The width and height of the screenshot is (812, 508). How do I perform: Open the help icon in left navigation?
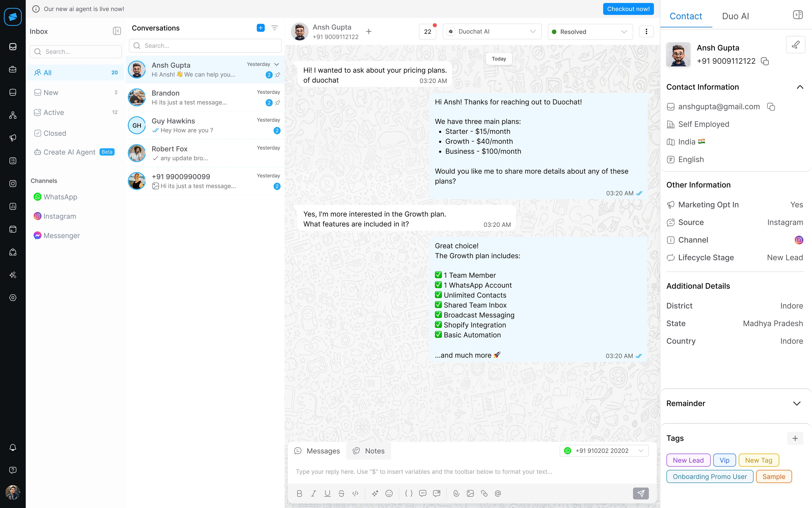(x=13, y=470)
